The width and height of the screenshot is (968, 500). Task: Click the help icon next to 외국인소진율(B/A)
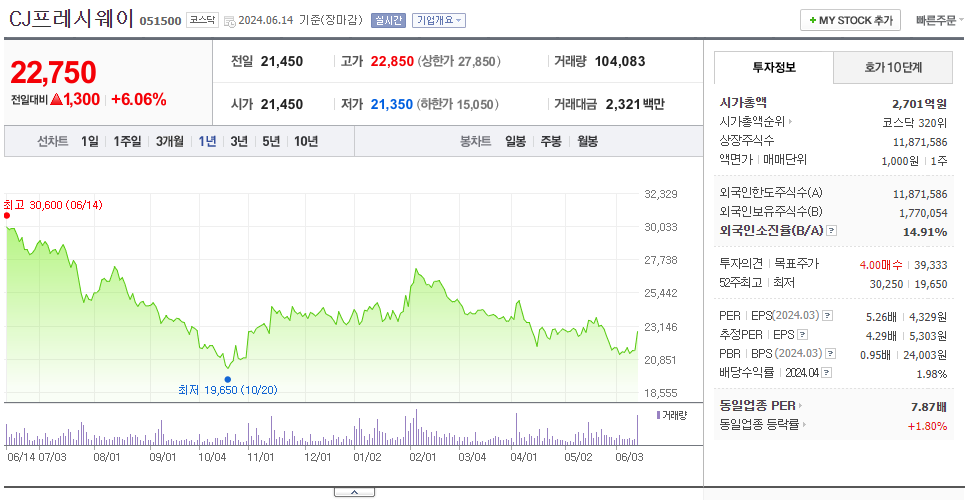pyautogui.click(x=832, y=231)
